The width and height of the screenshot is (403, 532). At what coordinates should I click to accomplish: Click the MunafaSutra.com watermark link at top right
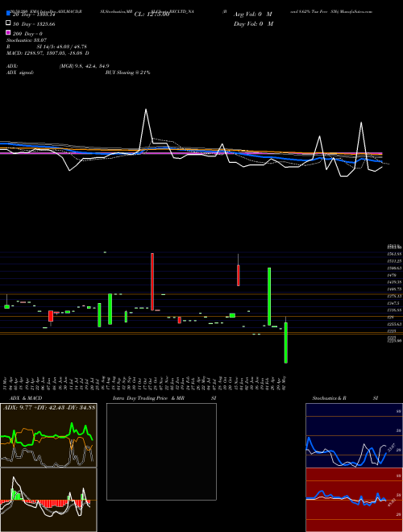tap(356, 11)
